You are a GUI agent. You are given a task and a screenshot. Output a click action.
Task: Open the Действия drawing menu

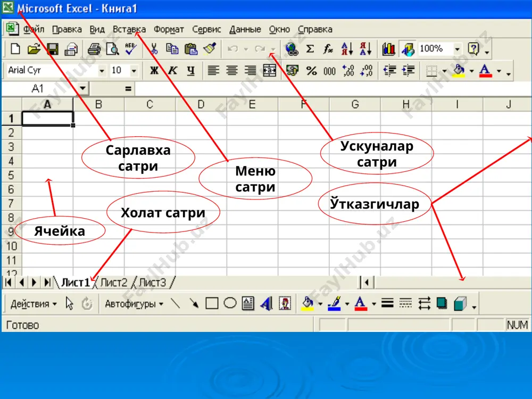(33, 304)
